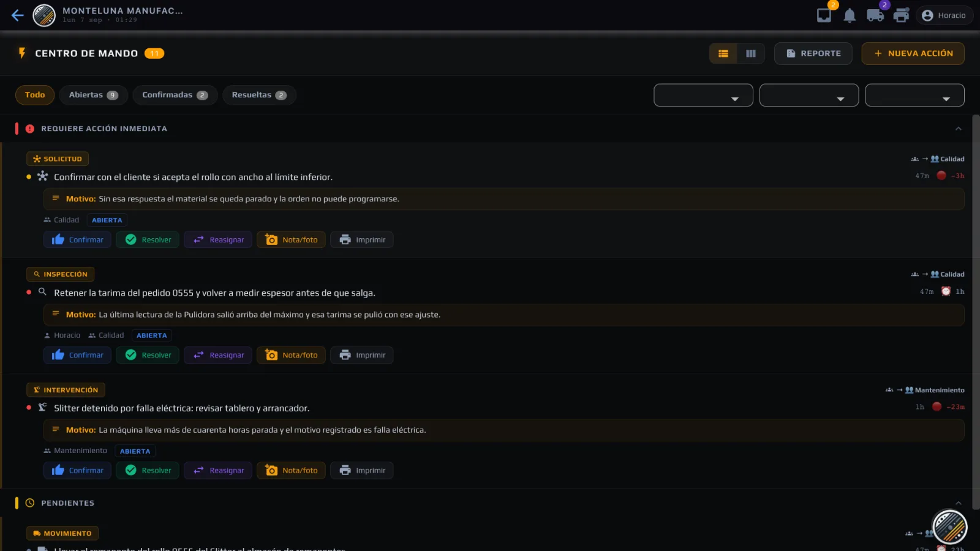Click the SOLICITUD type tag
The height and width of the screenshot is (551, 980).
(58, 159)
